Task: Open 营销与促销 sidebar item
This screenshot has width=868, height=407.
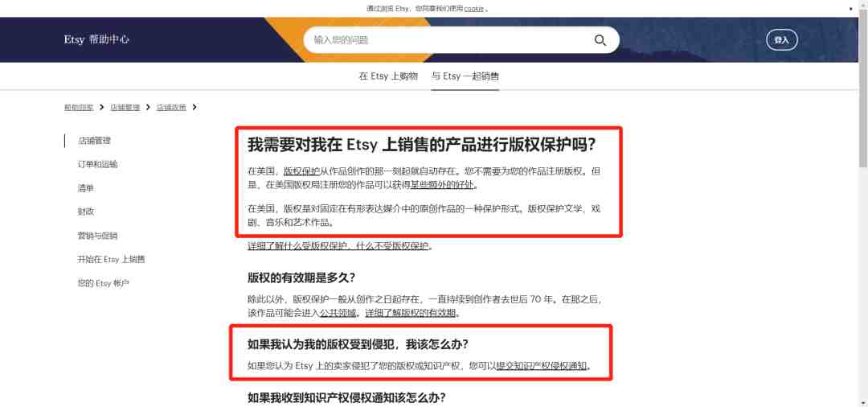Action: pos(97,236)
